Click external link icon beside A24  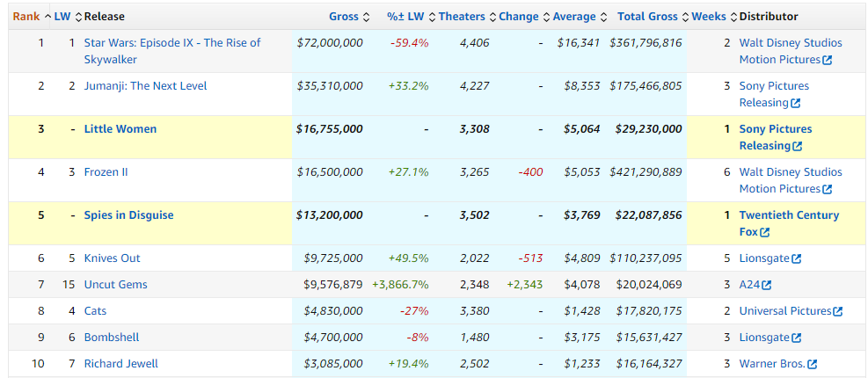point(767,285)
